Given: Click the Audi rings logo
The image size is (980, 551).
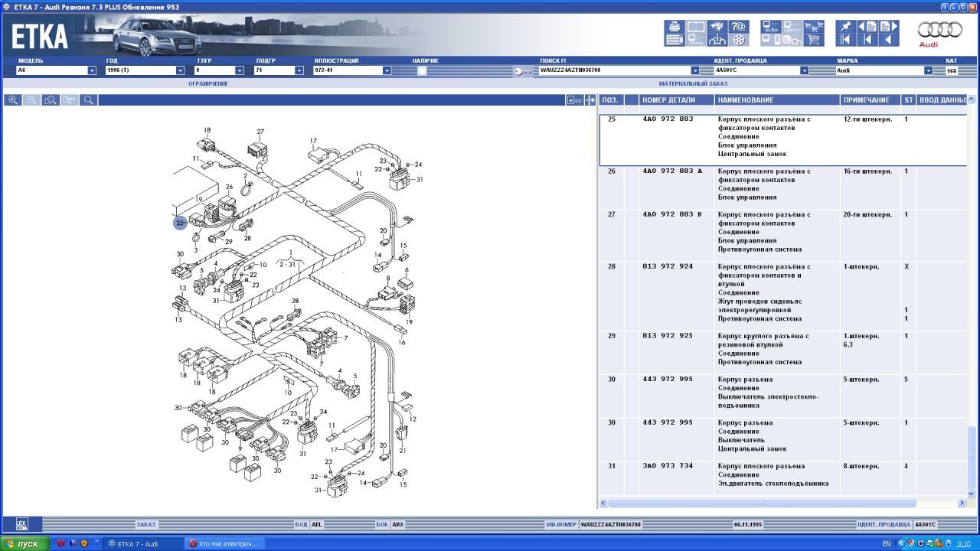Looking at the screenshot, I should (940, 31).
